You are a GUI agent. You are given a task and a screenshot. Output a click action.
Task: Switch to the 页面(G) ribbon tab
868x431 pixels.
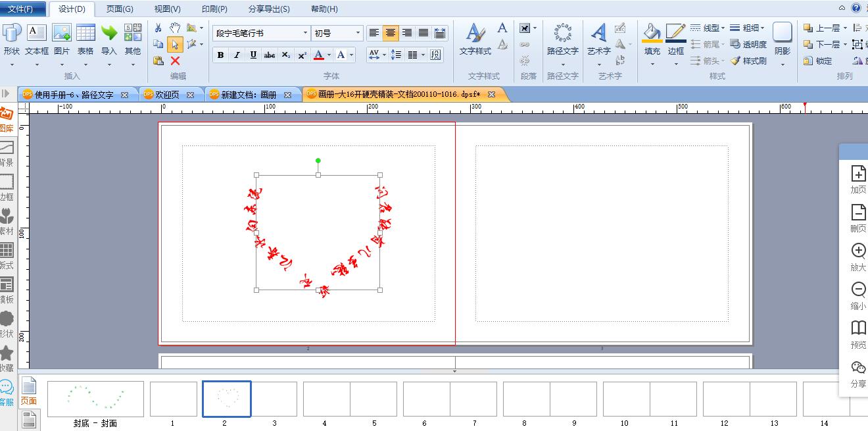pos(120,9)
